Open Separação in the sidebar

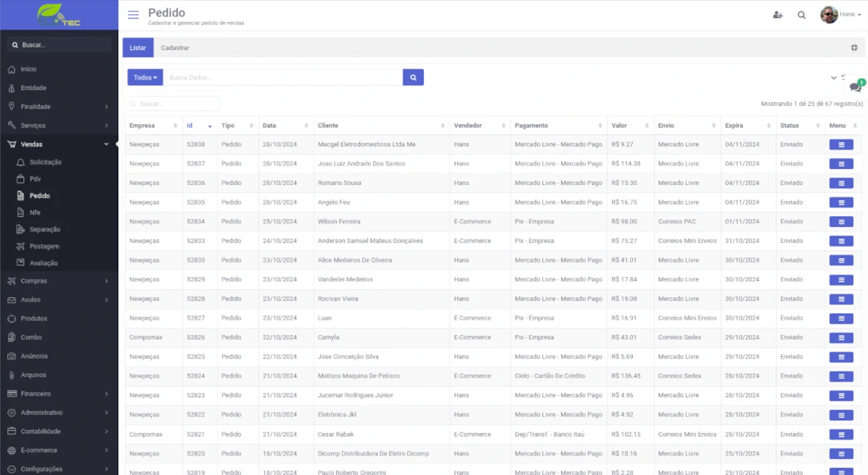pos(45,229)
